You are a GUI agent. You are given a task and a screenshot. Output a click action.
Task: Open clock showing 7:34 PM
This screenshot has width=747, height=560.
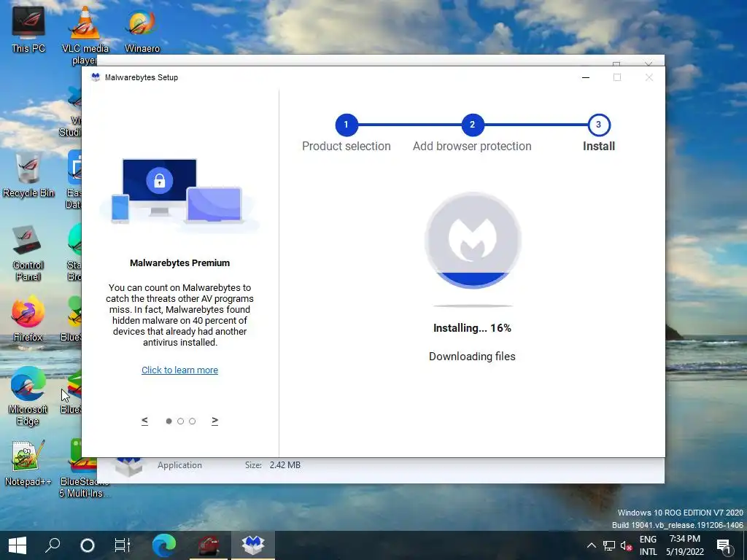click(684, 545)
